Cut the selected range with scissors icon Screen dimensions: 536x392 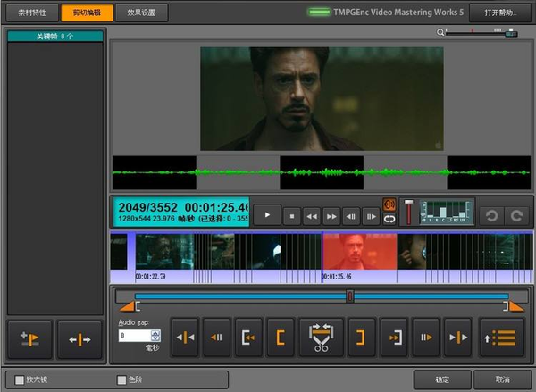click(321, 338)
